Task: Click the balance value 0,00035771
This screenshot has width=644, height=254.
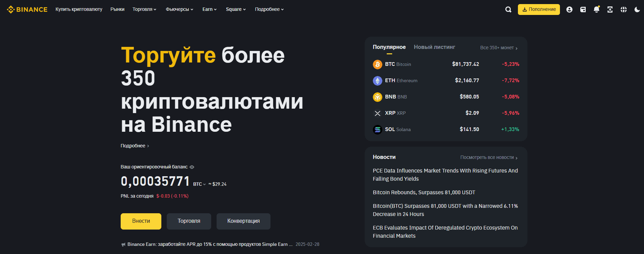Action: pyautogui.click(x=155, y=181)
